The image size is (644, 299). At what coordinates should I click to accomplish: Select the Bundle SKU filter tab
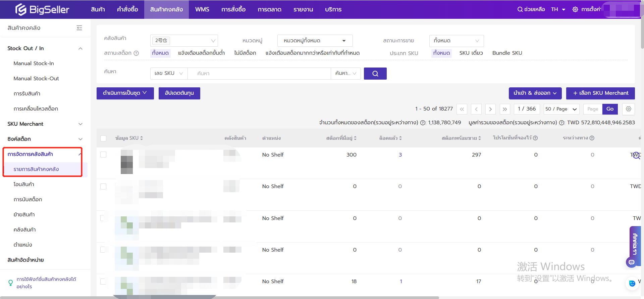[x=507, y=53]
